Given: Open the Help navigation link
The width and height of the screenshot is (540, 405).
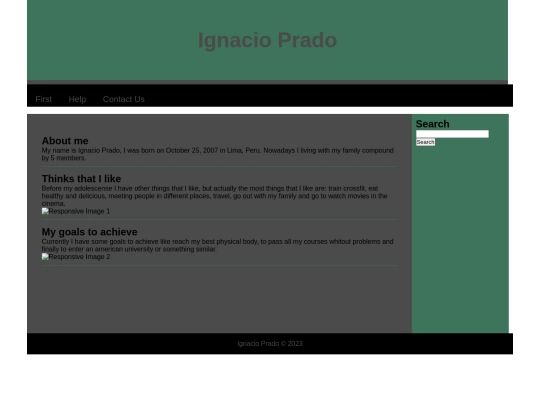Looking at the screenshot, I should point(77,99).
